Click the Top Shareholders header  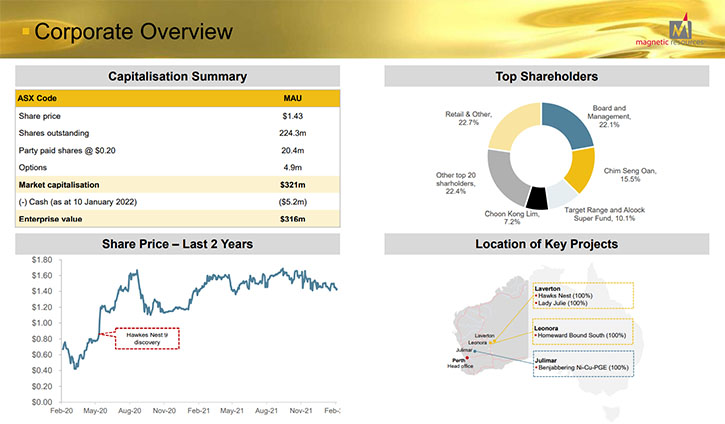point(546,77)
